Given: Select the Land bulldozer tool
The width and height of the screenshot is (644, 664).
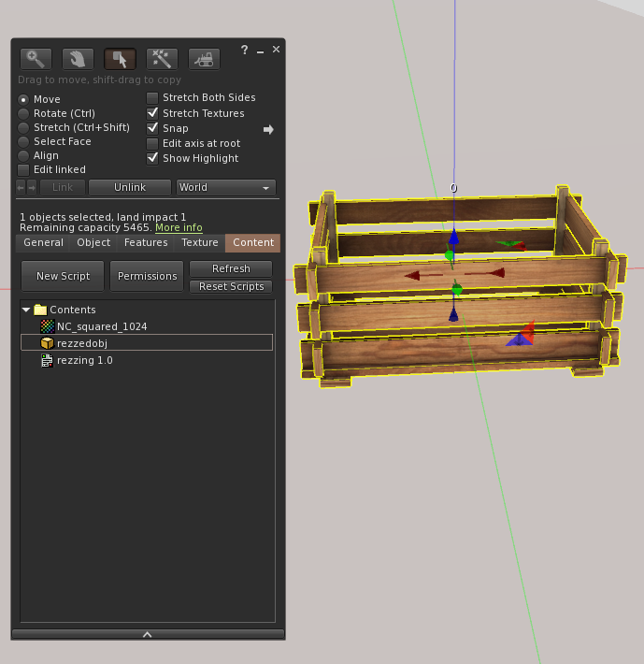Looking at the screenshot, I should [x=204, y=59].
